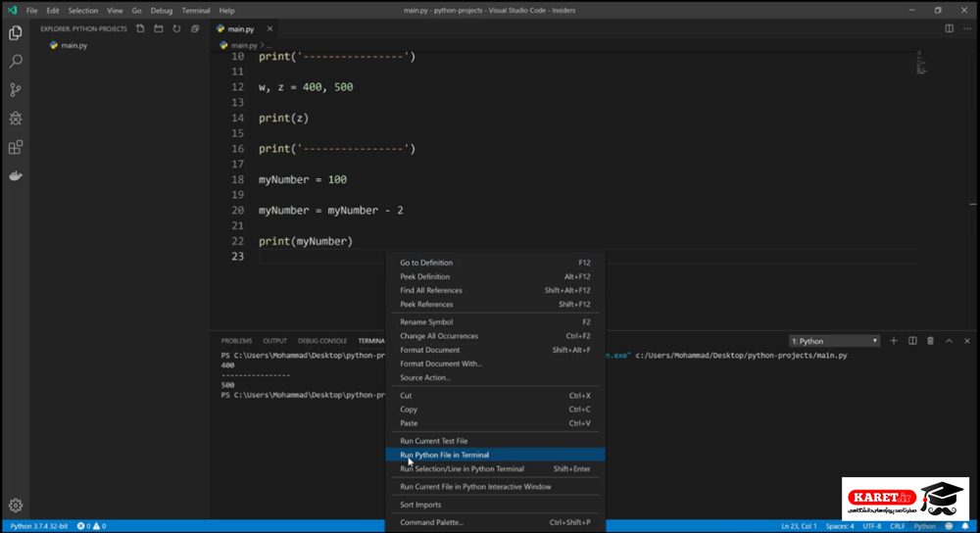Kill terminal with trash icon
Screen dimensions: 980x533
pos(931,341)
